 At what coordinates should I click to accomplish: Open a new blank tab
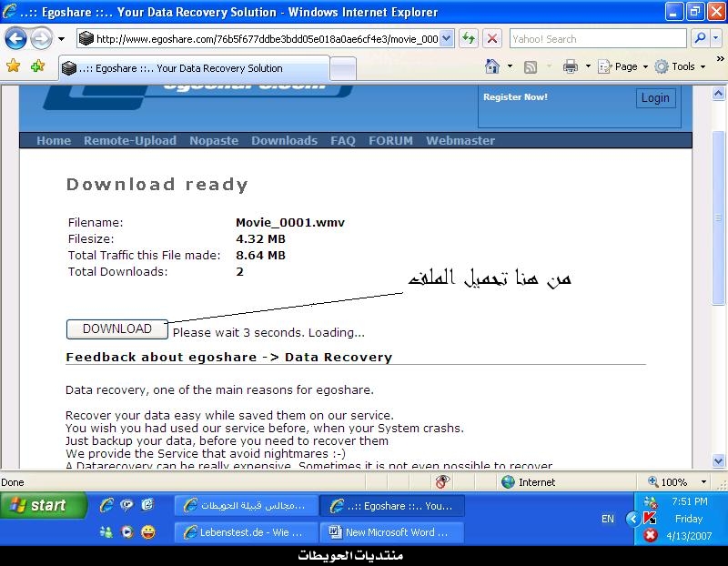coord(343,69)
